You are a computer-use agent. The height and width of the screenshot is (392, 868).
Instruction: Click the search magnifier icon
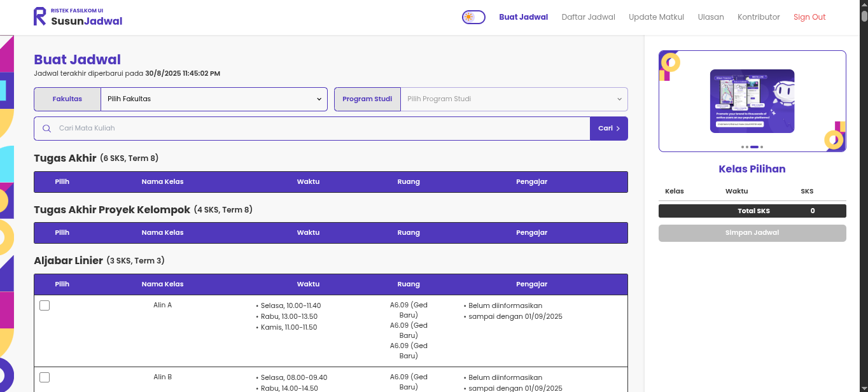click(46, 129)
